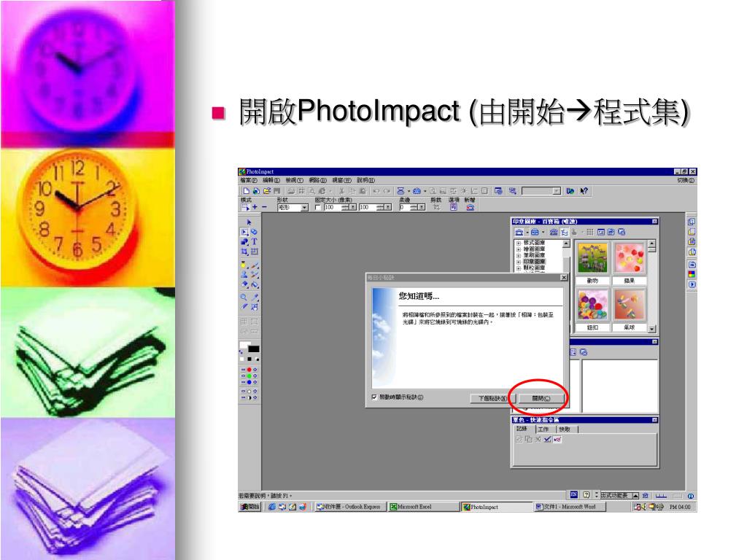
Task: Click the Undo arrow icon in toolbar
Action: point(376,191)
